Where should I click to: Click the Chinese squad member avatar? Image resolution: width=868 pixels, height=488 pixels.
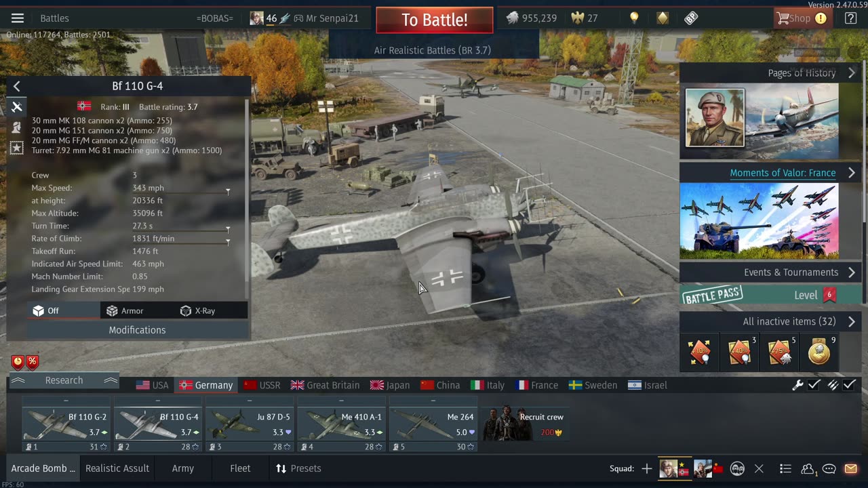(708, 468)
